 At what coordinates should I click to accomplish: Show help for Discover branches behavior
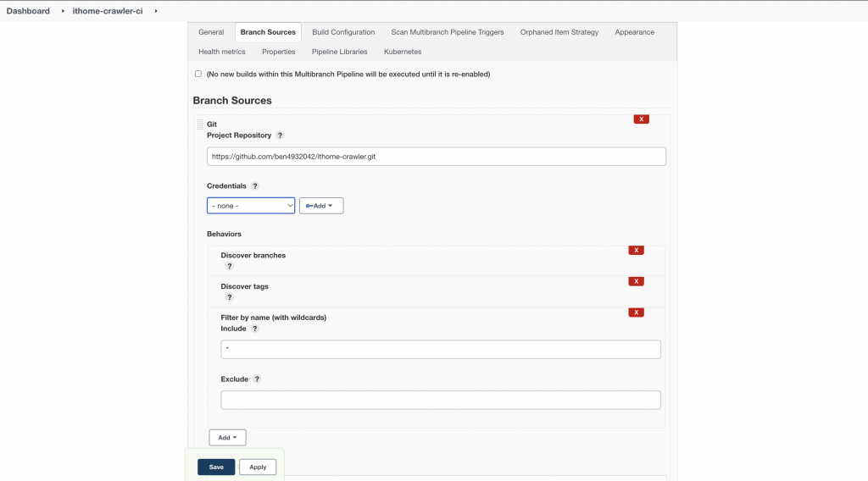coord(229,266)
